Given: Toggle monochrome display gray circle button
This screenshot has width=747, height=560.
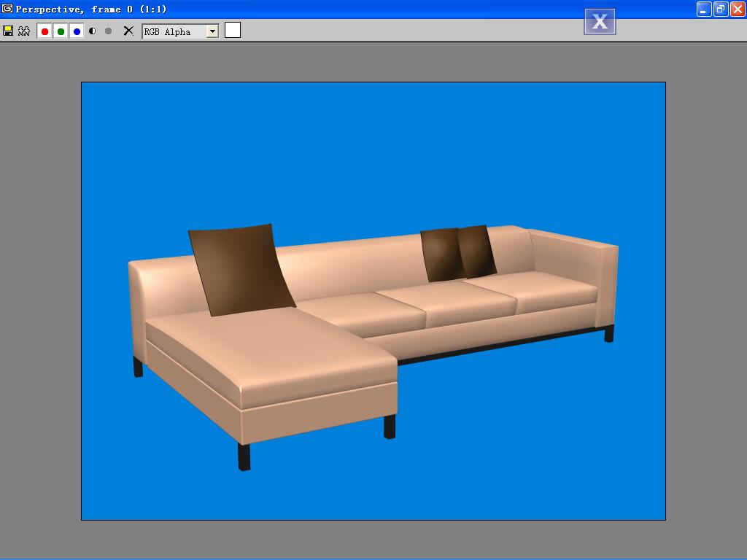Looking at the screenshot, I should click(108, 31).
